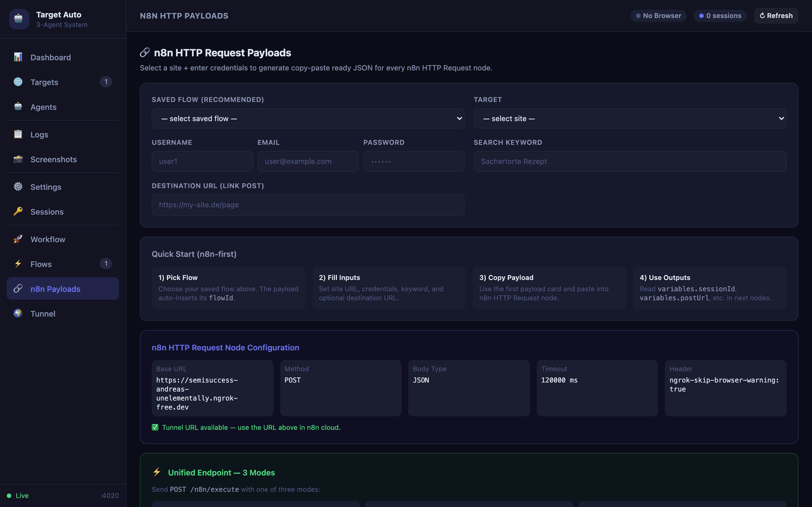Click the Workflow rocket icon
The image size is (812, 507).
tap(18, 239)
